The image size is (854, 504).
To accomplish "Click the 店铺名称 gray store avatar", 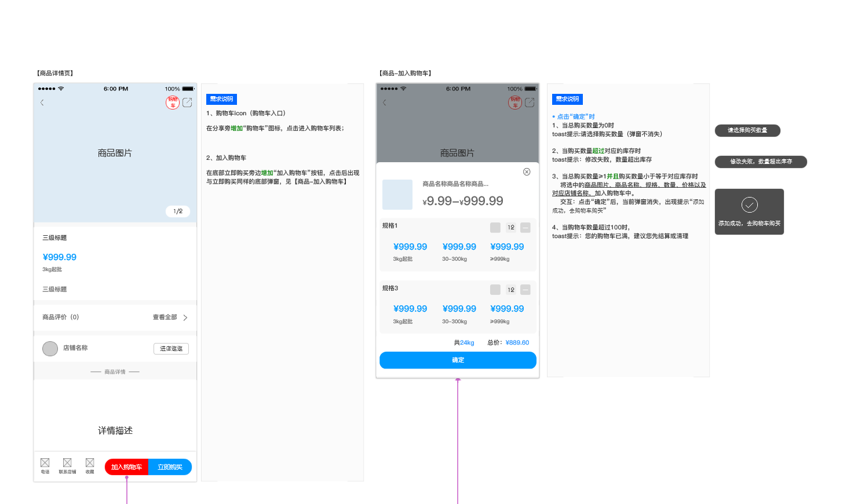I will (x=50, y=348).
